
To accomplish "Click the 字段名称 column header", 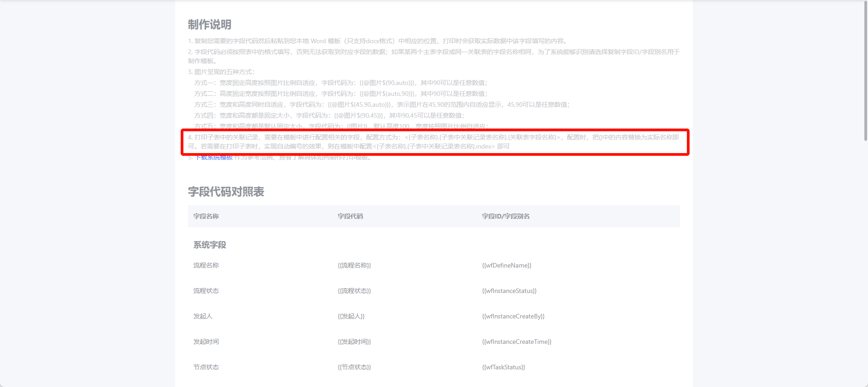I will coord(206,216).
